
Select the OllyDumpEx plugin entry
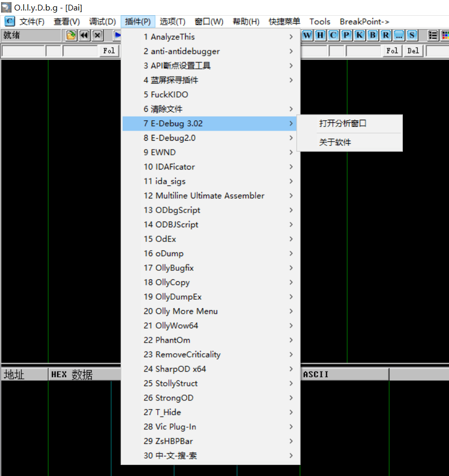pos(210,297)
